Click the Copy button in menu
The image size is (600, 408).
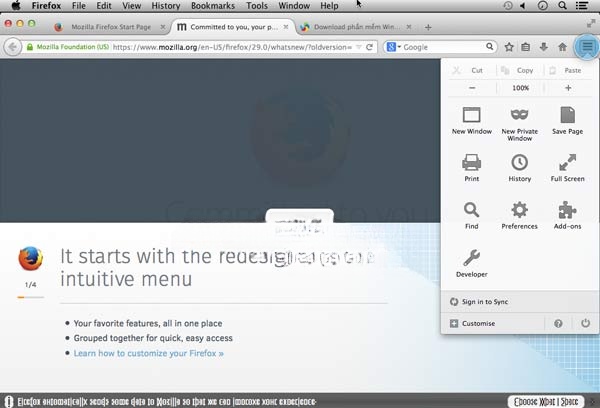[520, 70]
